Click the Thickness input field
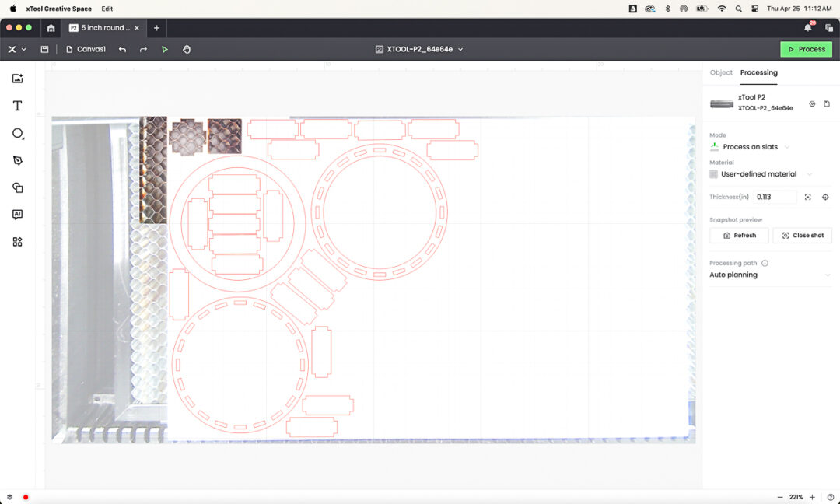Screen dimensions: 840x504 (775, 198)
